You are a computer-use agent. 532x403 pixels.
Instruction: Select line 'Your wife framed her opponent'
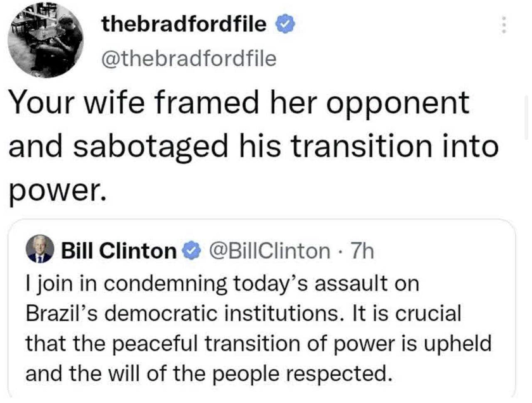(x=239, y=104)
